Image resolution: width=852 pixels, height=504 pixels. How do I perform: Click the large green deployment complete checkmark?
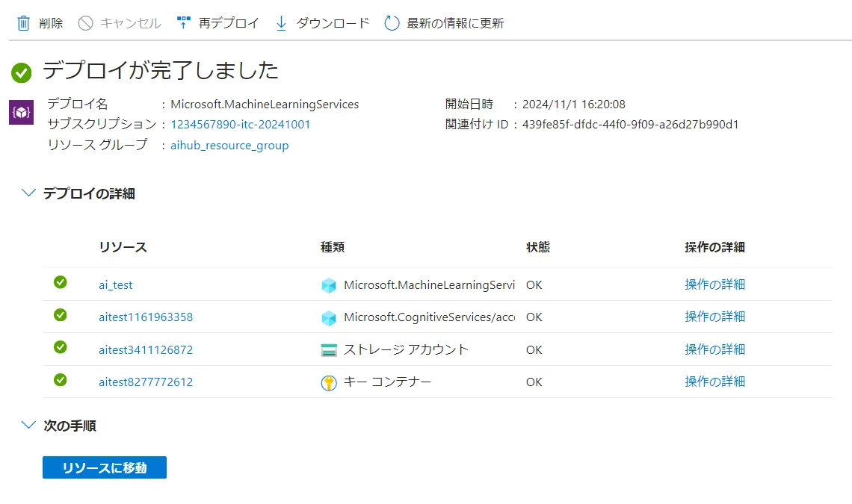pos(21,72)
